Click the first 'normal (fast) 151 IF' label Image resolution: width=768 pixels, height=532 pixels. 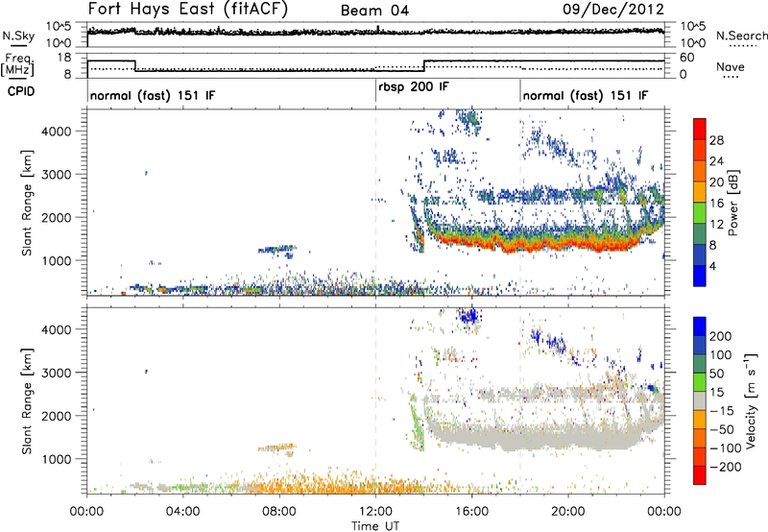153,95
